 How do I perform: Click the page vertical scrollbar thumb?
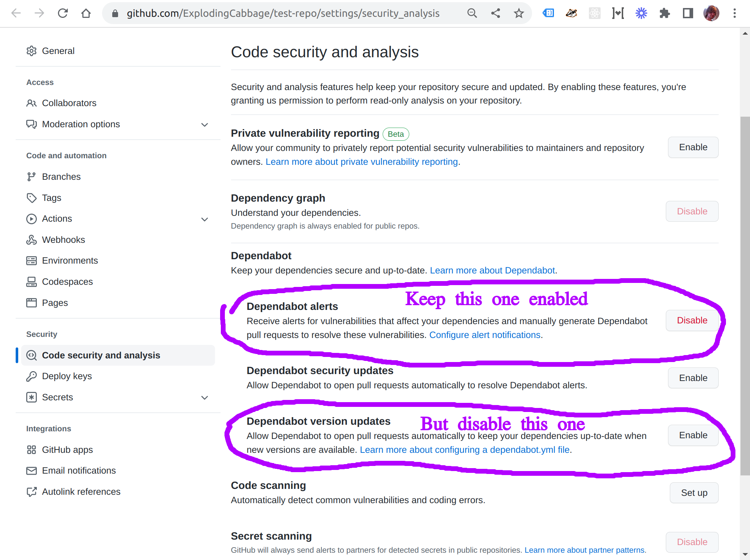click(x=745, y=295)
